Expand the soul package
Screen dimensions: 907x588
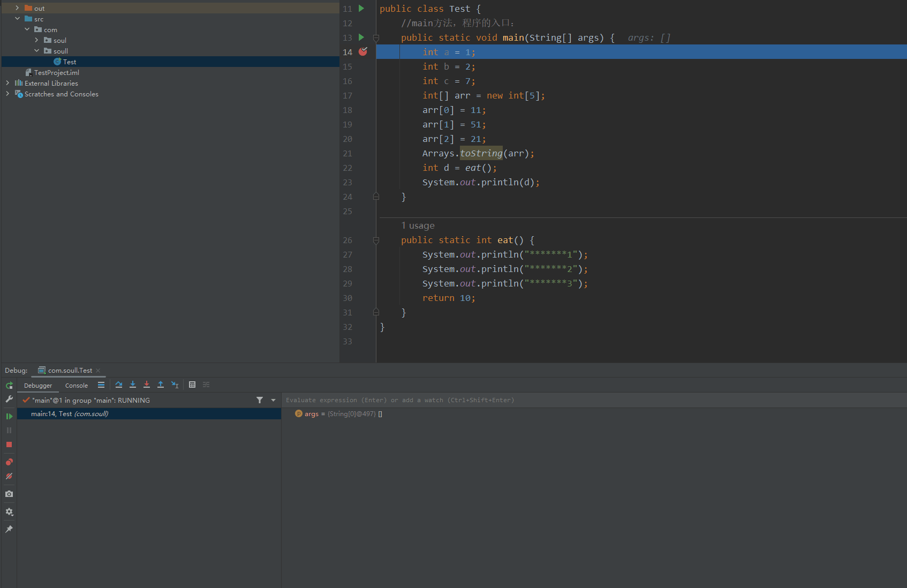[36, 40]
